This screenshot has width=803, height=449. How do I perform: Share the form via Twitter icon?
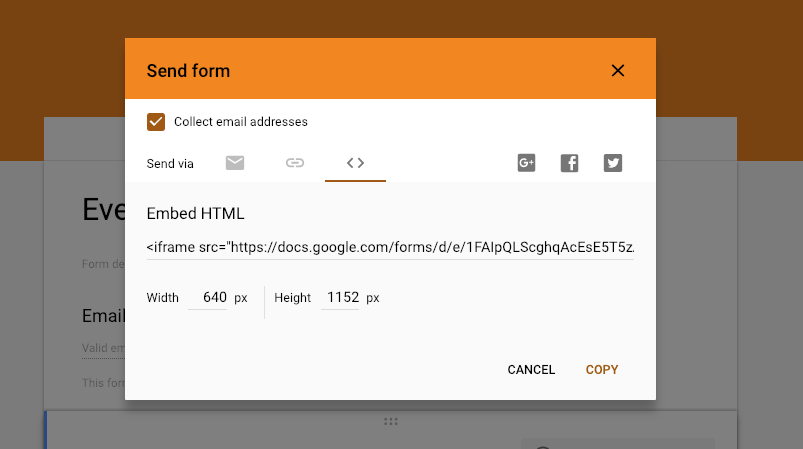point(612,163)
